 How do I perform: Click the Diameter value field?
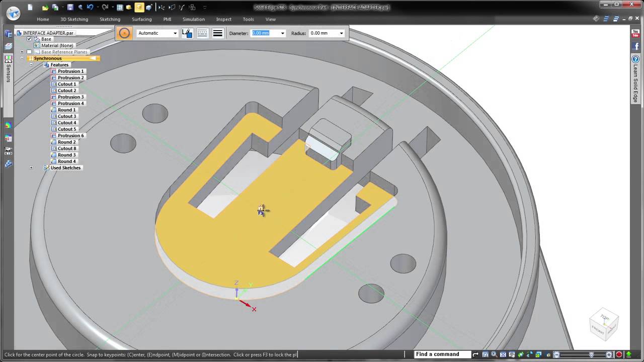[x=265, y=33]
